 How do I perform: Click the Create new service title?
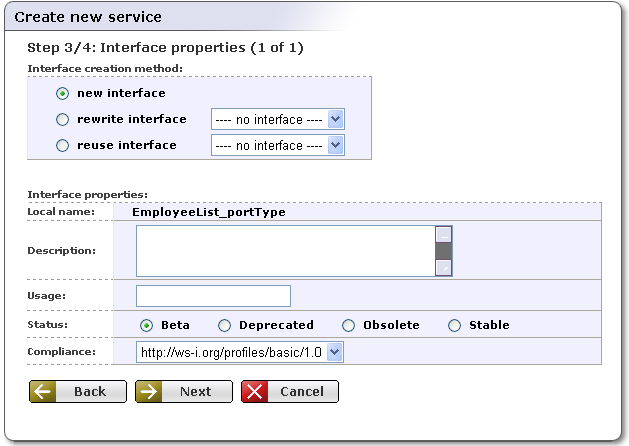tap(88, 17)
